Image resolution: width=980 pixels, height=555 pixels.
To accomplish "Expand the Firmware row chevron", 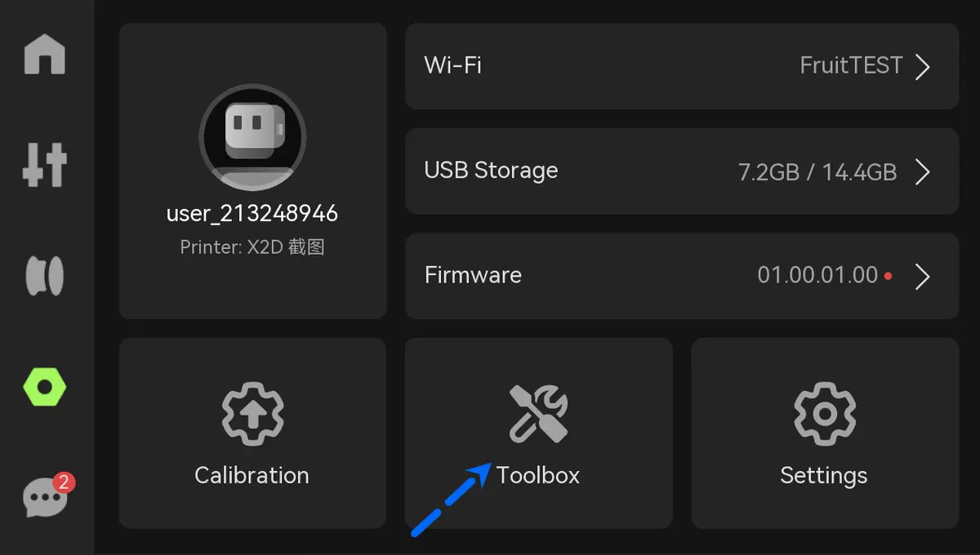I will [923, 277].
